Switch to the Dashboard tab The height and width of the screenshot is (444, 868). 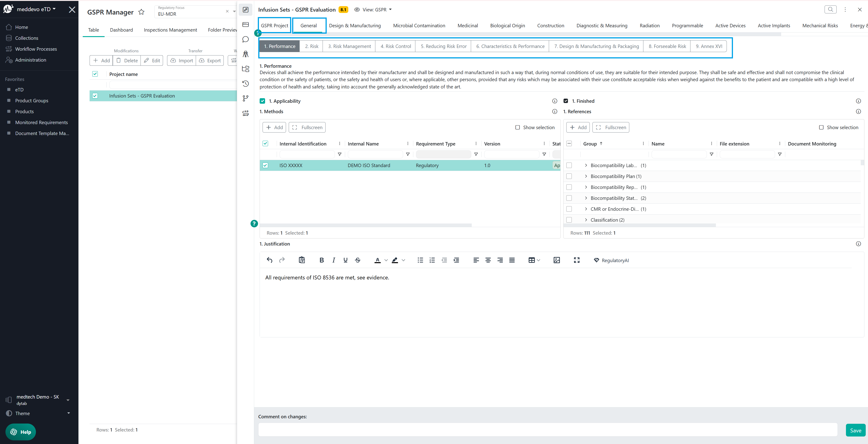point(121,30)
